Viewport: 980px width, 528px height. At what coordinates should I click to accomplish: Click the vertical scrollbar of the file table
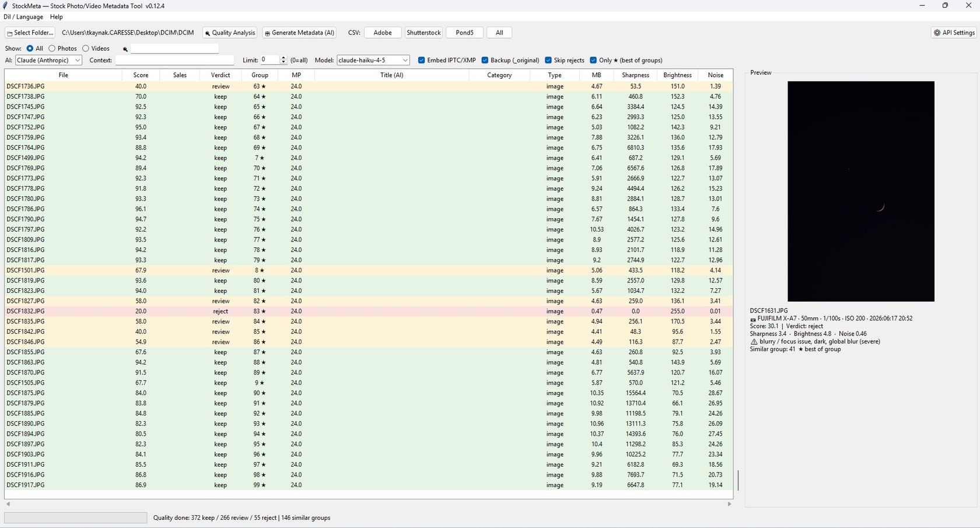coord(738,480)
